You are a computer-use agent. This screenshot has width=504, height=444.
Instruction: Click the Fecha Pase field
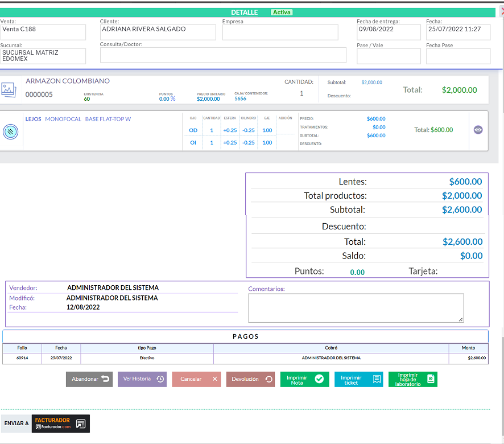tap(458, 56)
